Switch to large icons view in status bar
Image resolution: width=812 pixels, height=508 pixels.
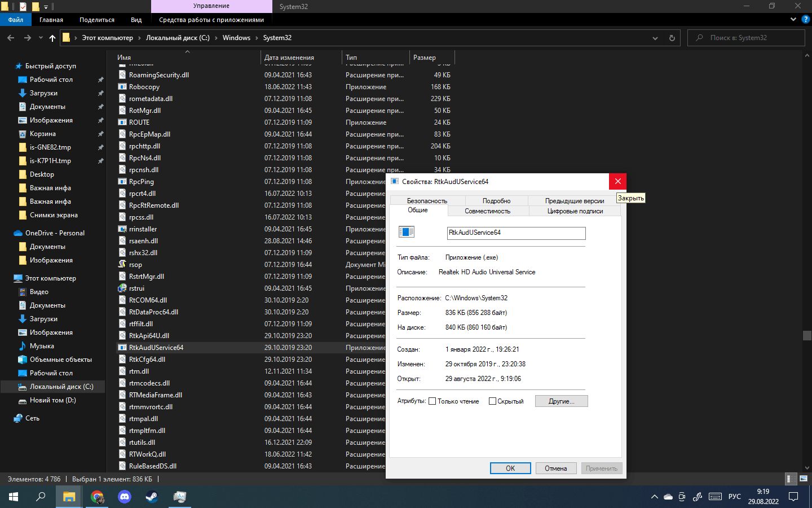click(x=804, y=479)
